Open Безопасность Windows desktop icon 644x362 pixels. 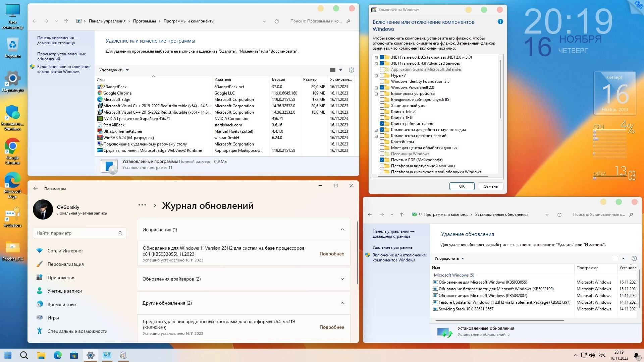13,117
